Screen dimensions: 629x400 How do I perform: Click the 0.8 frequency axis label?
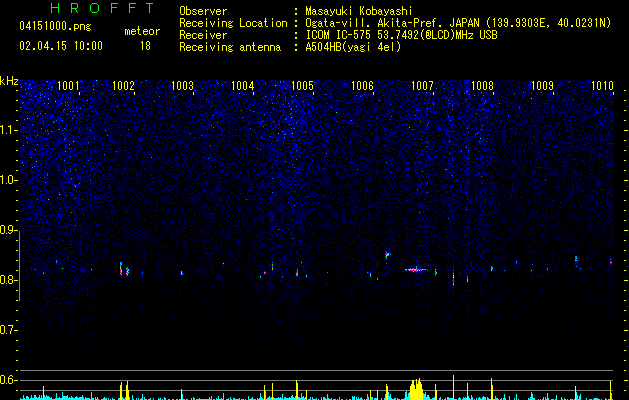point(8,280)
